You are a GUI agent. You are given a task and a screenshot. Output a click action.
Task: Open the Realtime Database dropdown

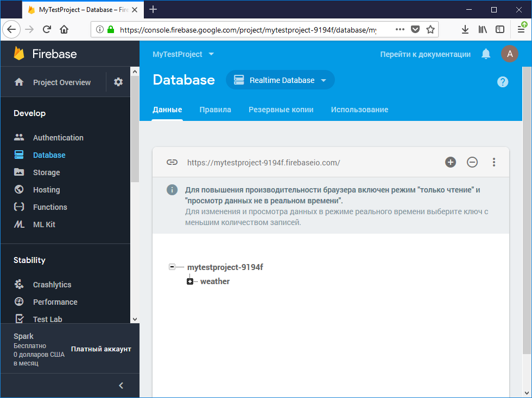(x=280, y=80)
